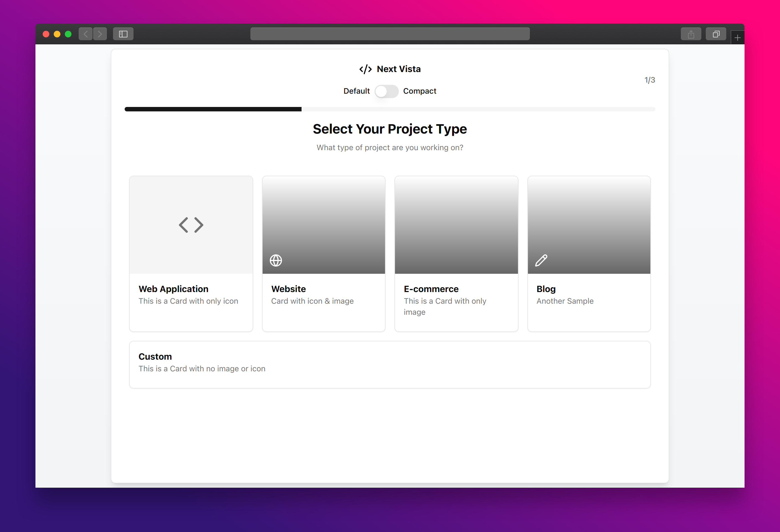The width and height of the screenshot is (780, 532).
Task: Click the code brackets icon on Web Application
Action: [191, 225]
